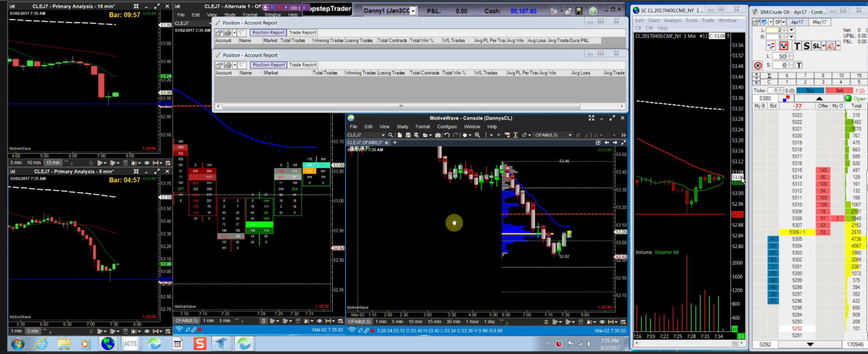
Task: Expand the SP dropdown arrow in DOM
Action: [783, 22]
